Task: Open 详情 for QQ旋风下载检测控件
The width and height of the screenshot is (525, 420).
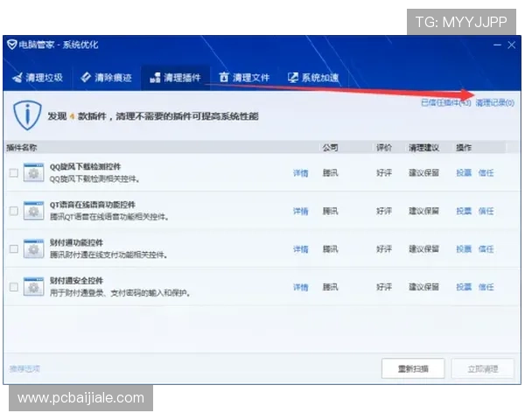Action: click(x=300, y=173)
